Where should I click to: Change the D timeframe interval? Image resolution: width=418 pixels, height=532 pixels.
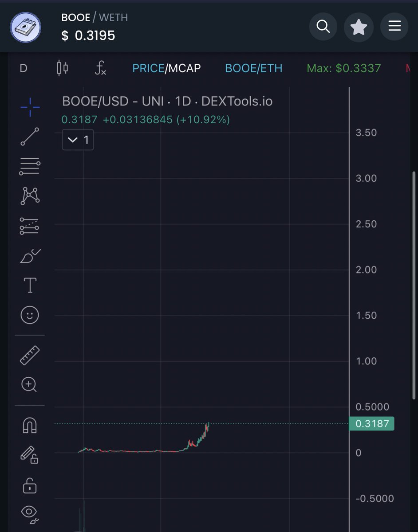(24, 68)
